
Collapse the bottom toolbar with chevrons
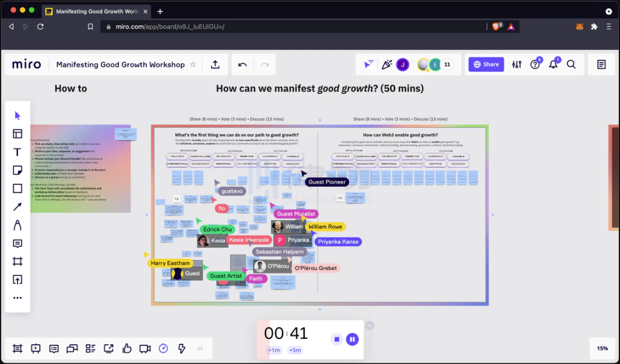click(200, 349)
